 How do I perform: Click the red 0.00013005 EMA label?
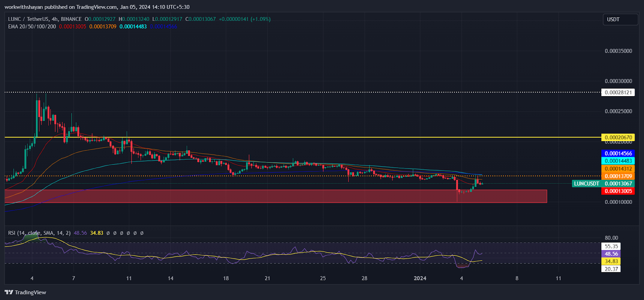click(618, 191)
